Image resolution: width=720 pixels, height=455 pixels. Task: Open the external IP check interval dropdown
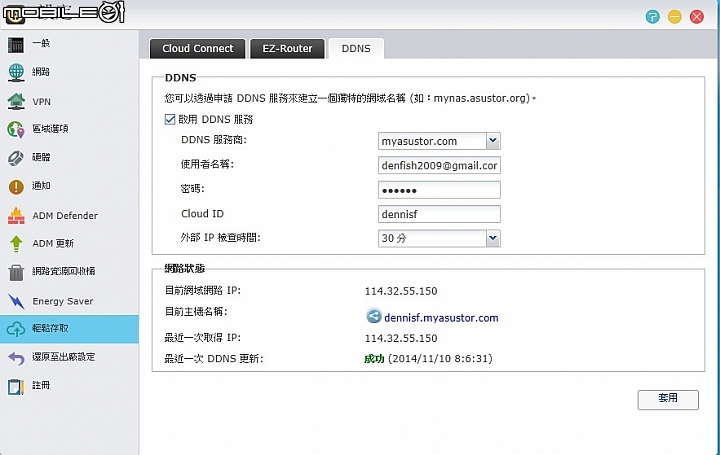pyautogui.click(x=493, y=238)
